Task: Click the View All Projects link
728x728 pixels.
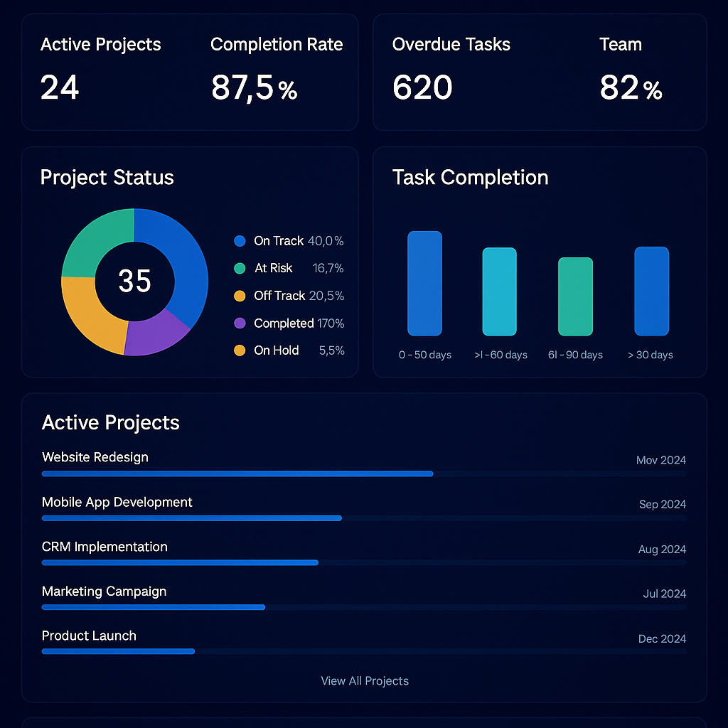Action: click(x=365, y=681)
